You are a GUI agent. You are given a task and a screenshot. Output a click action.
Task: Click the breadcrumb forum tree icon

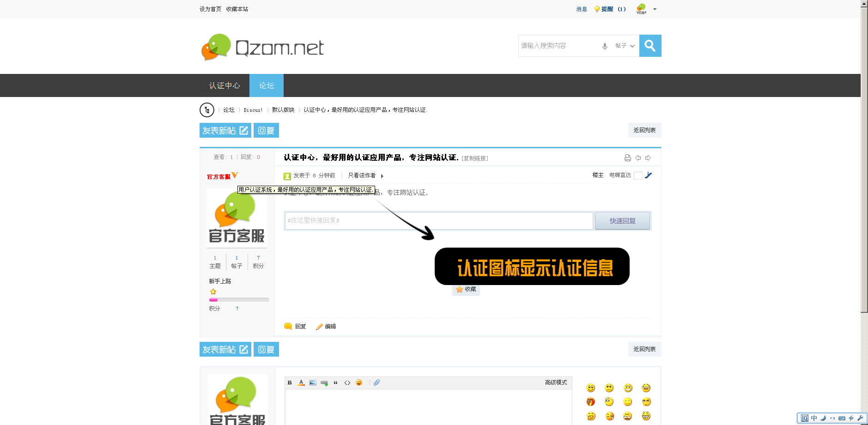pyautogui.click(x=207, y=110)
